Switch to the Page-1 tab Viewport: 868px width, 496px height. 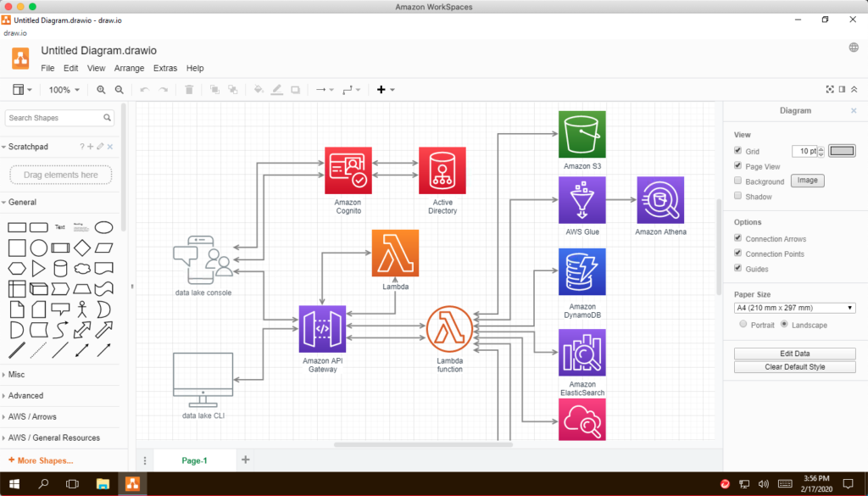[194, 460]
